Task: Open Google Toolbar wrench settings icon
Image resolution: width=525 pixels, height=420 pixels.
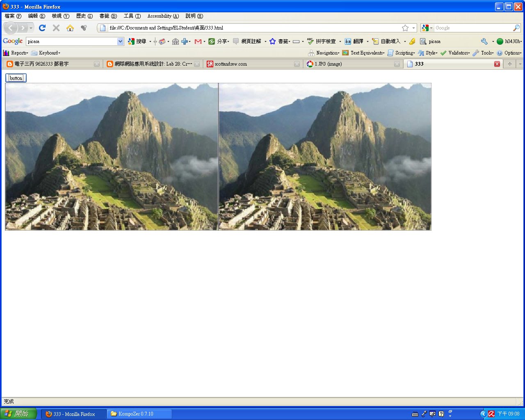Action: [484, 41]
